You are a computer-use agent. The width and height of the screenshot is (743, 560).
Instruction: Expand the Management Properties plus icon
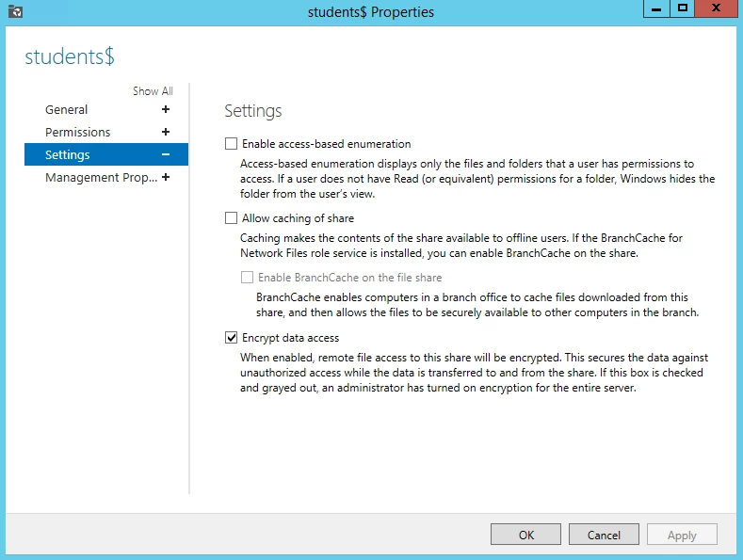click(x=166, y=177)
